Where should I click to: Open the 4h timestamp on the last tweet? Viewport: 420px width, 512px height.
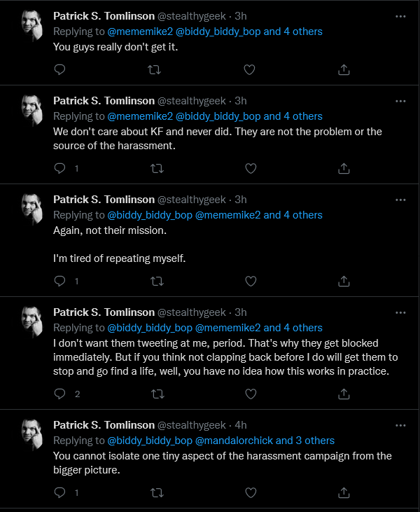coord(241,425)
